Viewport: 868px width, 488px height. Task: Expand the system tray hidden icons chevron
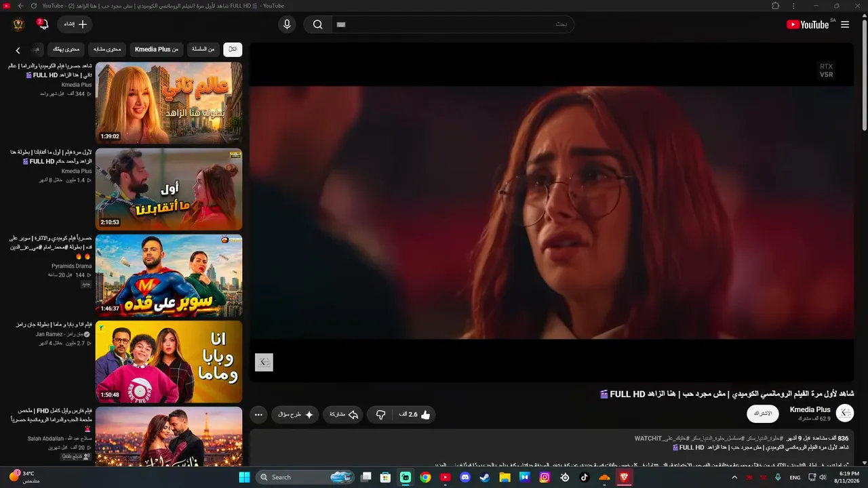pos(734,477)
